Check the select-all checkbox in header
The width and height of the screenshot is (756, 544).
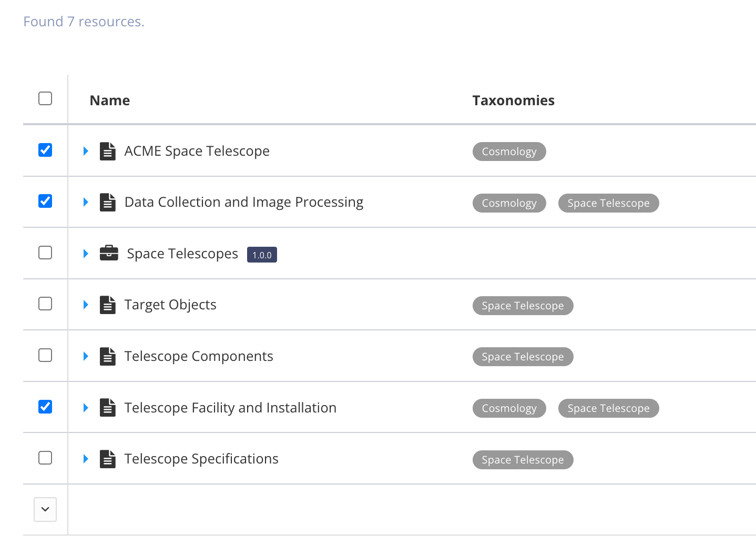[x=45, y=98]
